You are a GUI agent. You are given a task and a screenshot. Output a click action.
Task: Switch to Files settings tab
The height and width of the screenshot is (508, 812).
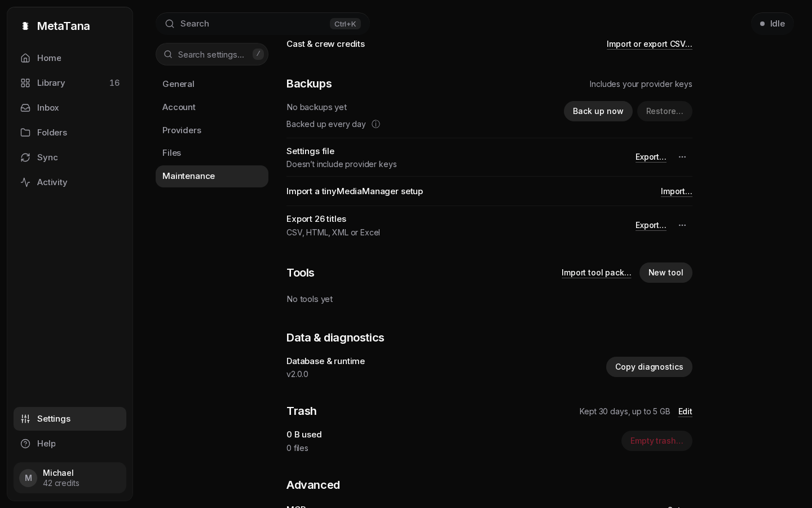212,153
